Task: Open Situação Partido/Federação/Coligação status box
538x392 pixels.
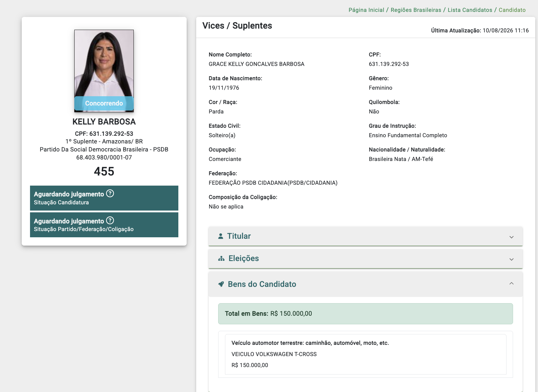Action: coord(104,225)
